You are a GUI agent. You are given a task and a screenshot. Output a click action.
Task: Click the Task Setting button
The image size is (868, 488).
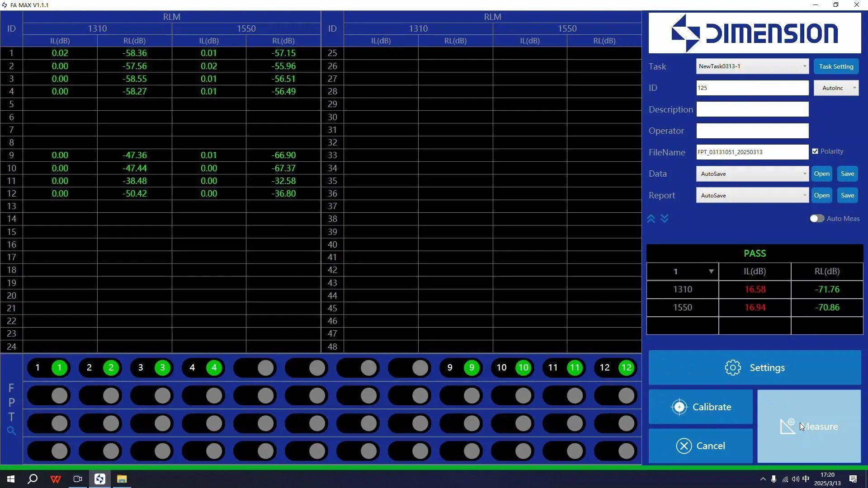pos(836,66)
